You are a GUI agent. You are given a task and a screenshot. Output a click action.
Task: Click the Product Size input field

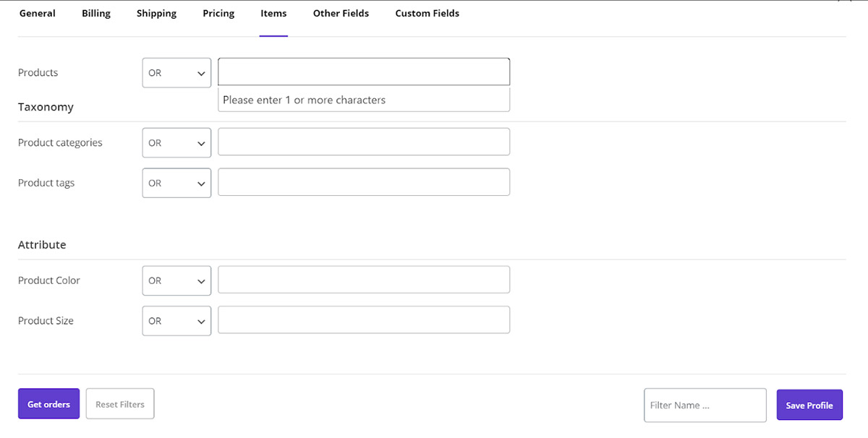pos(363,320)
